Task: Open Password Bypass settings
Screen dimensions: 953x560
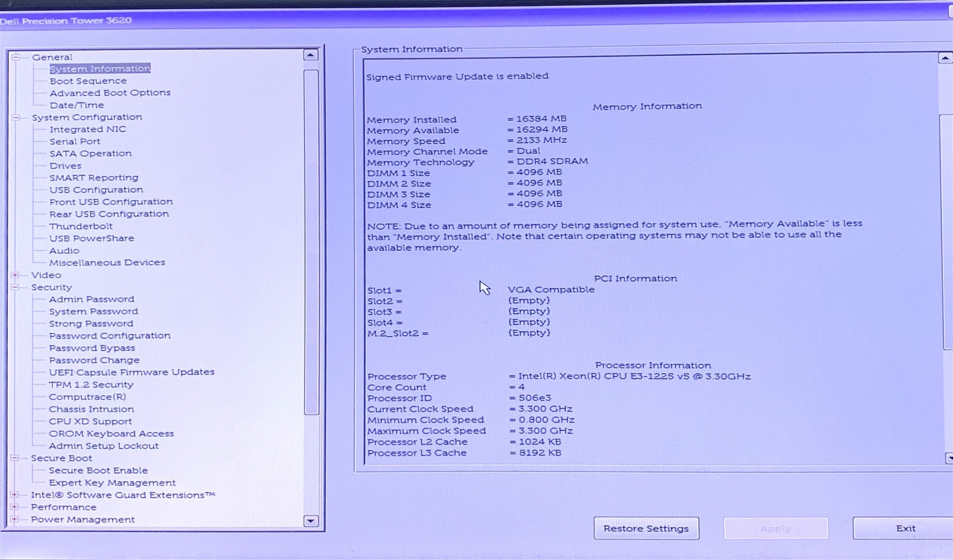Action: (92, 348)
